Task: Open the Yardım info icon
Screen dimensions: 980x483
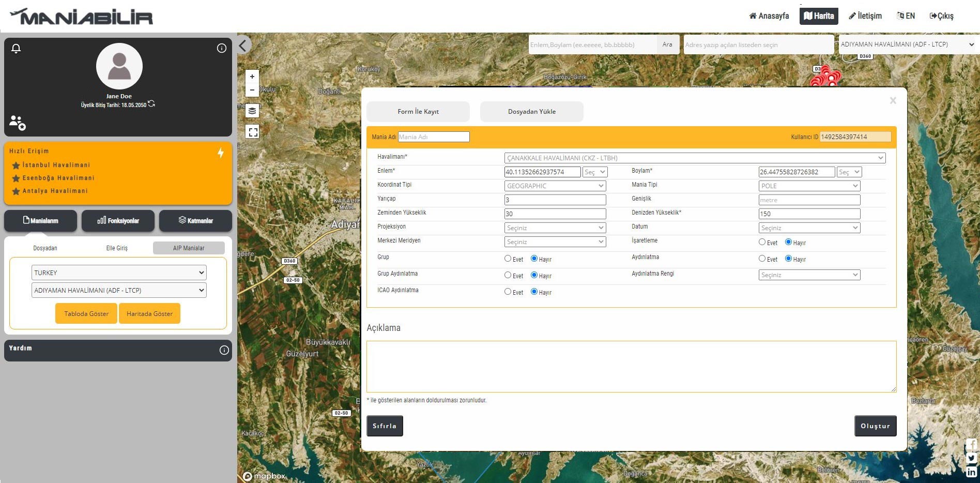Action: [224, 350]
